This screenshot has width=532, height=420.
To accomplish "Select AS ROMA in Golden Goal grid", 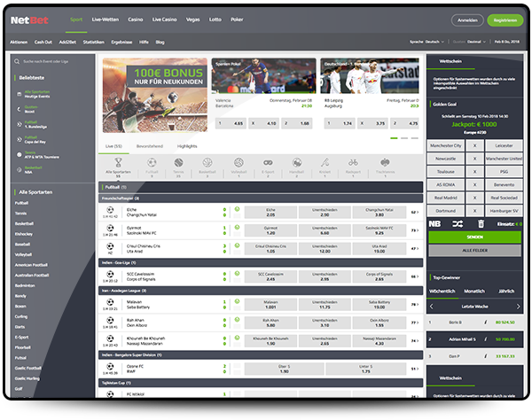I will 445,184.
